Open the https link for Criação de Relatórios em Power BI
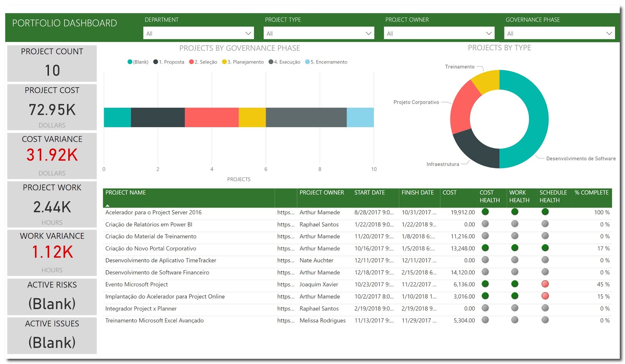625x364 pixels. tap(286, 224)
